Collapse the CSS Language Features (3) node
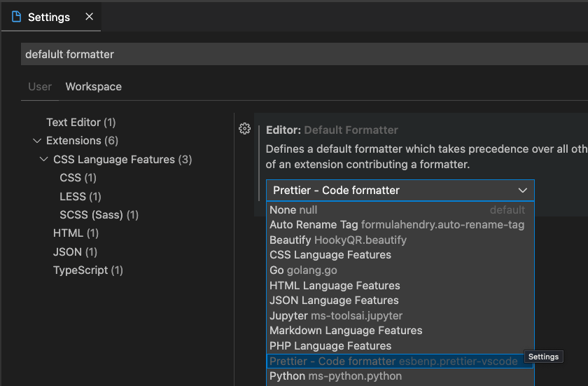This screenshot has height=386, width=588. [x=44, y=160]
